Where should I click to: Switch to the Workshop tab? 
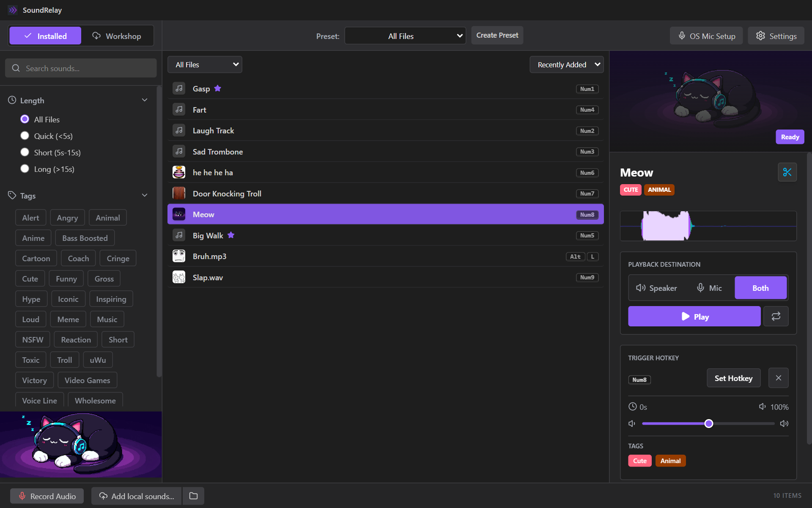pyautogui.click(x=117, y=36)
